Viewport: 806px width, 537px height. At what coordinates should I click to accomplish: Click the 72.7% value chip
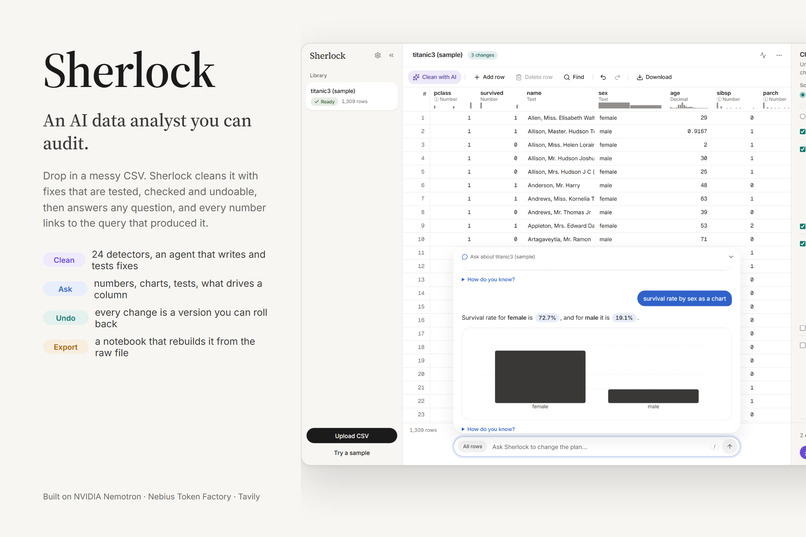pyautogui.click(x=547, y=318)
